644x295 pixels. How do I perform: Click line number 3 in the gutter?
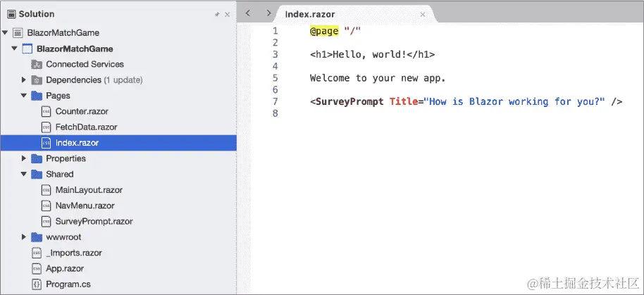pyautogui.click(x=275, y=55)
